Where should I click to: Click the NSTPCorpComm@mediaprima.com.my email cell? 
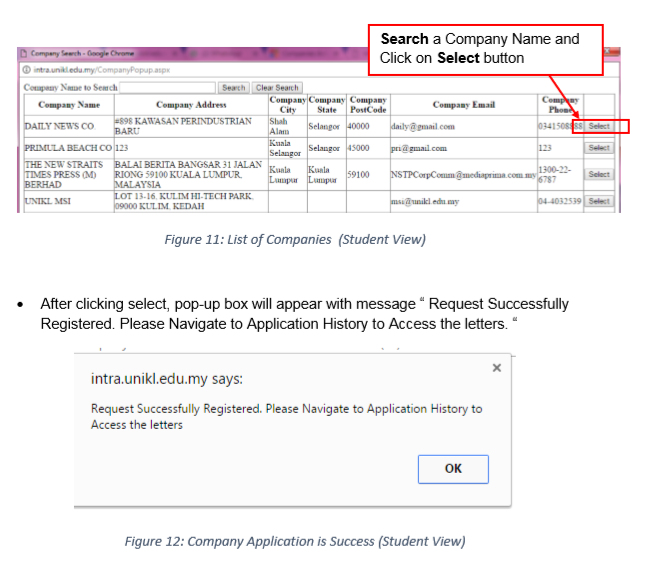tap(464, 175)
